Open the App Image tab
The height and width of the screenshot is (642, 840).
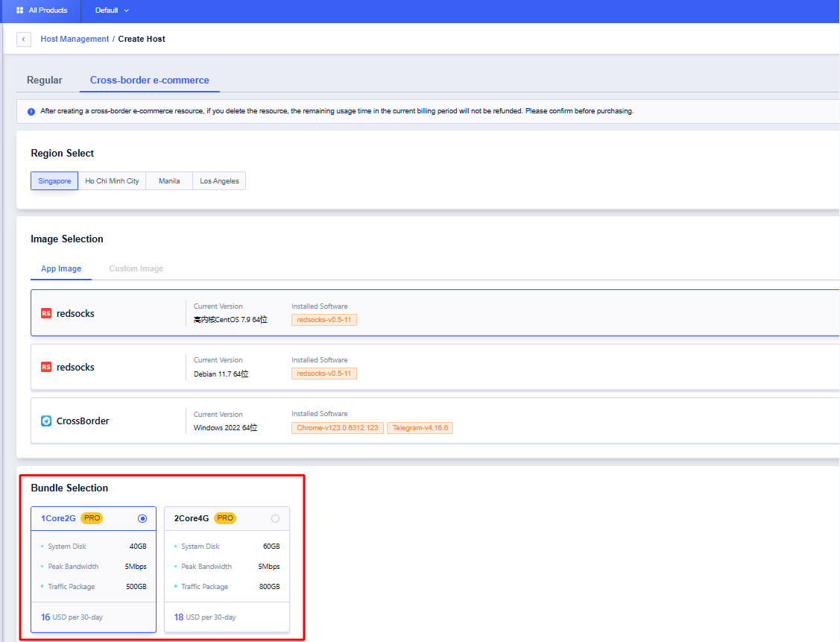click(61, 268)
